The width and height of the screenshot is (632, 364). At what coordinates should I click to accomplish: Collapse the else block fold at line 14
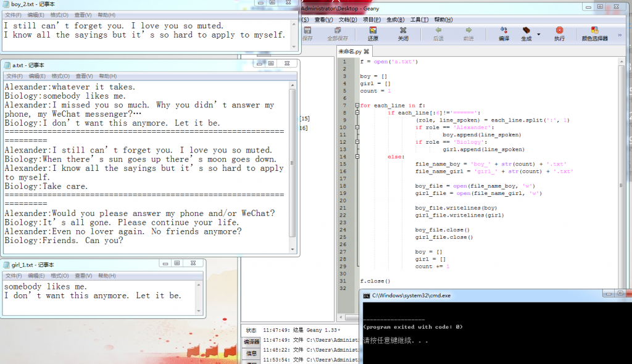click(x=357, y=157)
